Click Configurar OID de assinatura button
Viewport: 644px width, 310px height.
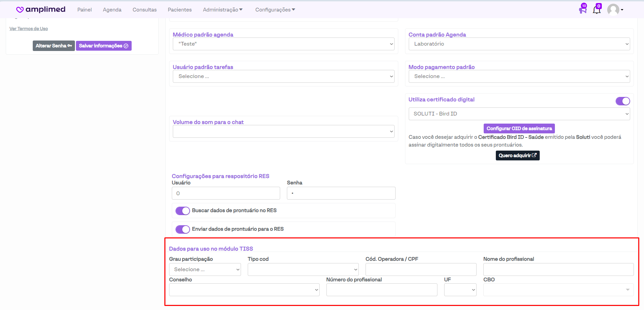(x=519, y=128)
